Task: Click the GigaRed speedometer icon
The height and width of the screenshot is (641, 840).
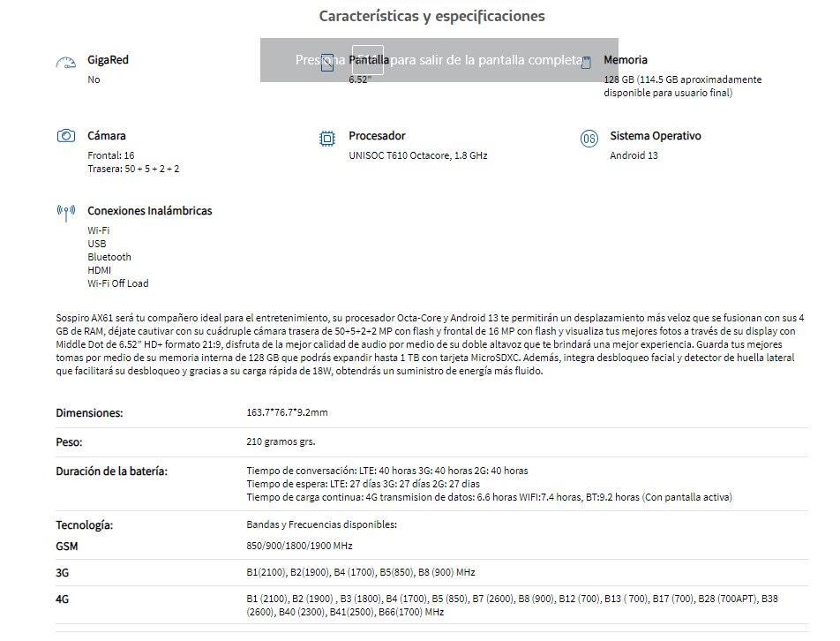Action: coord(66,64)
